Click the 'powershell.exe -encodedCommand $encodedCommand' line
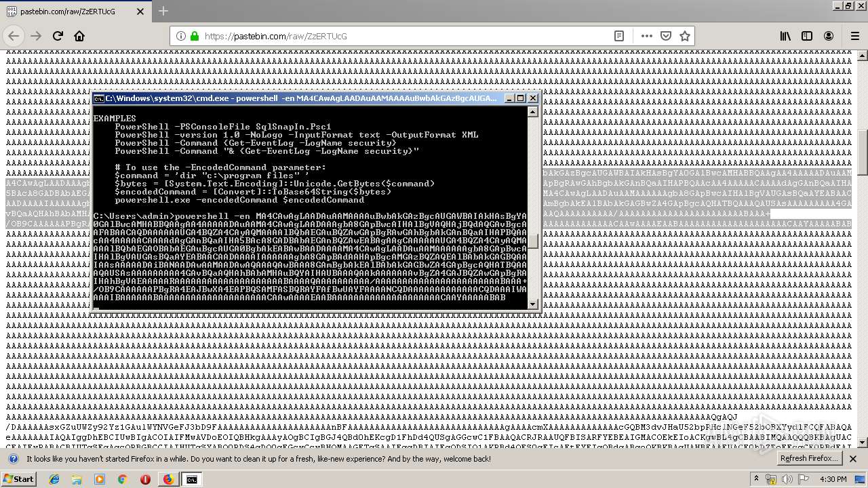This screenshot has width=868, height=488. tap(239, 199)
